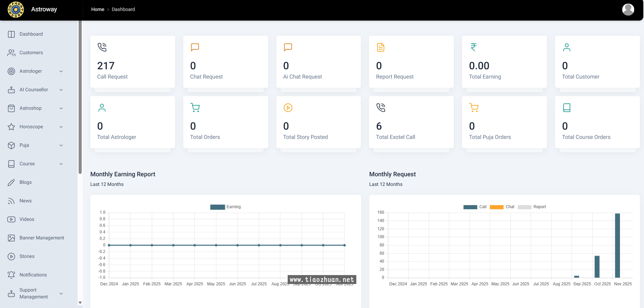Image resolution: width=644 pixels, height=308 pixels.
Task: Click the Total Course Orders book icon
Action: [566, 108]
